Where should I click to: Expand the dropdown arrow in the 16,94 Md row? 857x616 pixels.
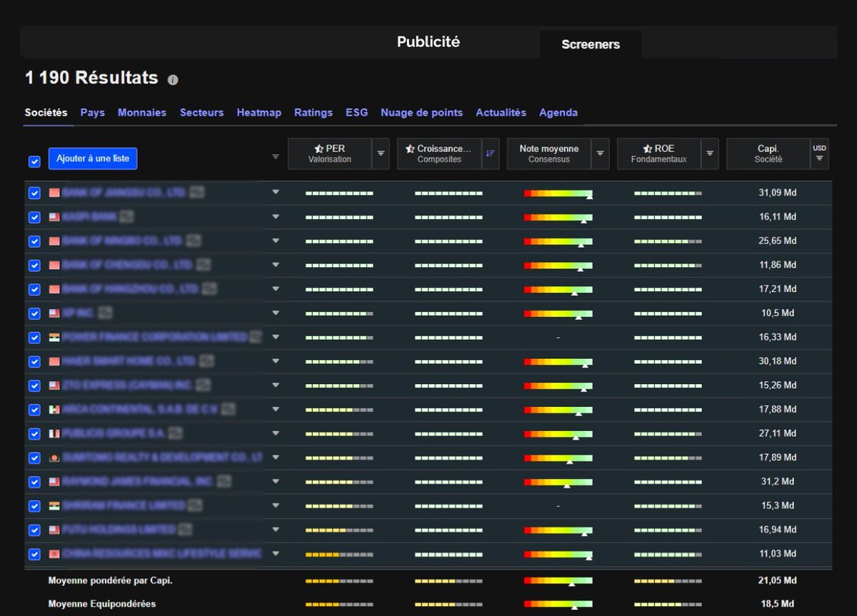276,530
